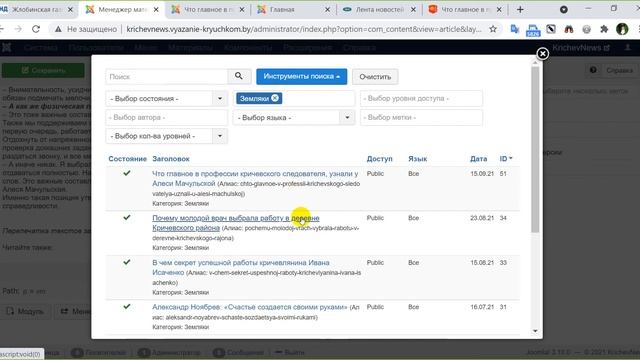This screenshot has width=640, height=360.
Task: Open the Расширения admin menu
Action: click(307, 48)
